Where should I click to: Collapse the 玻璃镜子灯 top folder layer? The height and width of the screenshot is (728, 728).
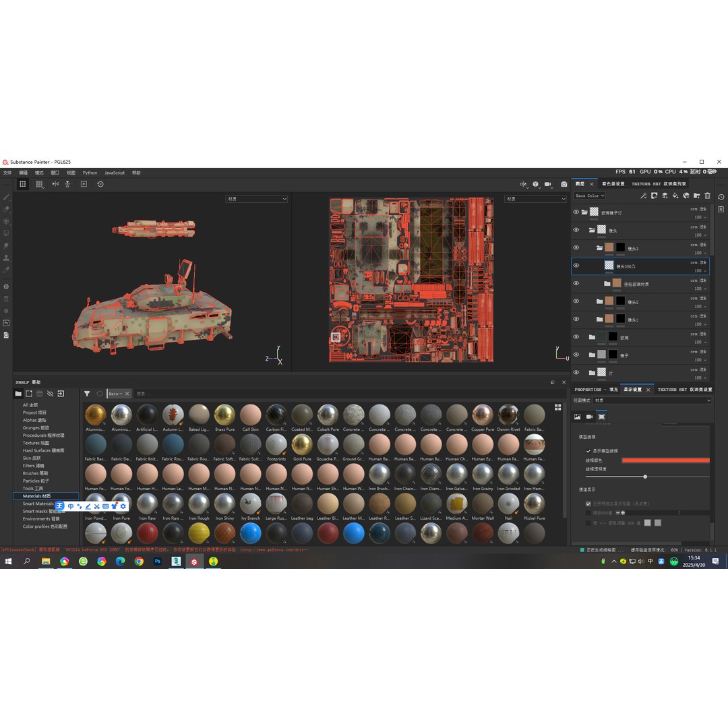[584, 212]
